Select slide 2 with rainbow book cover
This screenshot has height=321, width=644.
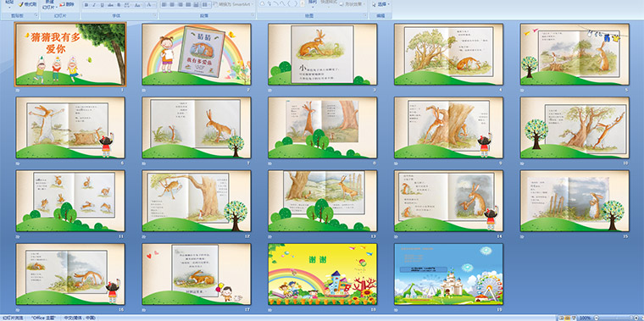[197, 54]
